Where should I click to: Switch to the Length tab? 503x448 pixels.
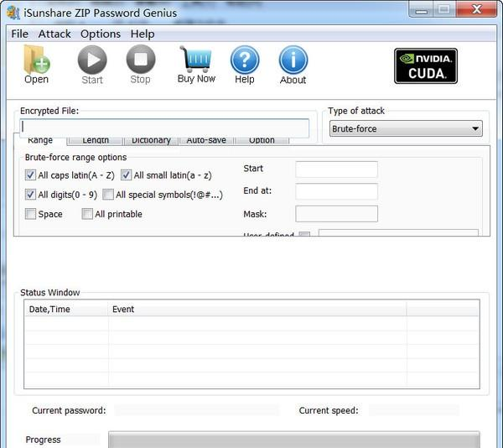[x=96, y=141]
